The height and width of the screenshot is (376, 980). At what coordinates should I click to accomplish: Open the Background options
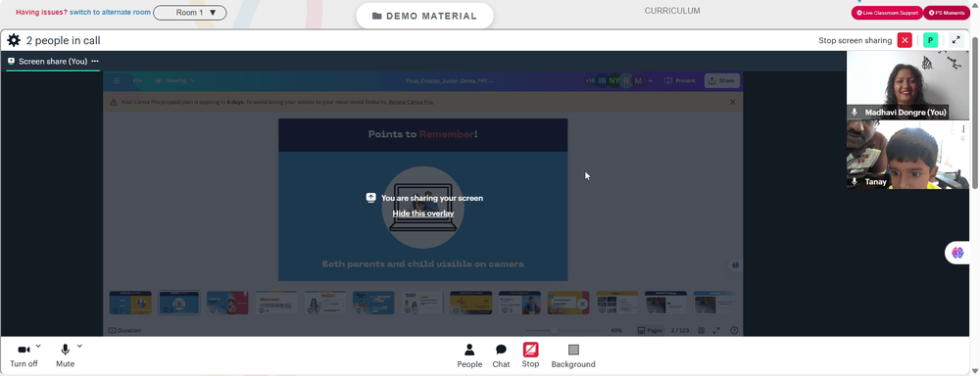pyautogui.click(x=573, y=356)
